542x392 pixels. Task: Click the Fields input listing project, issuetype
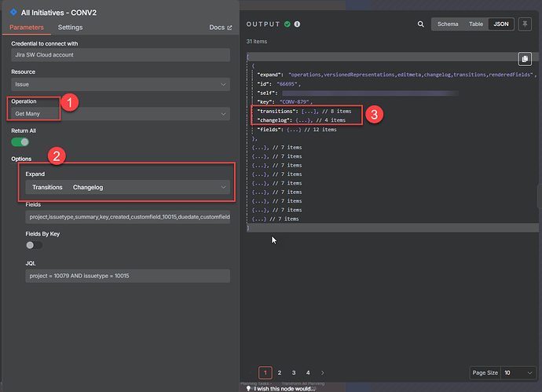pos(127,217)
